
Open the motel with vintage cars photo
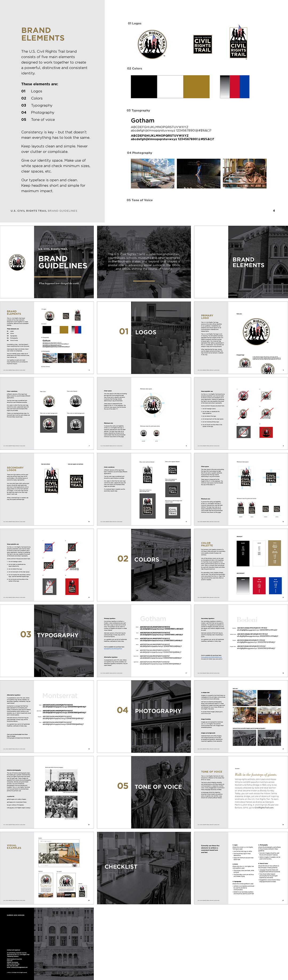coord(153,174)
